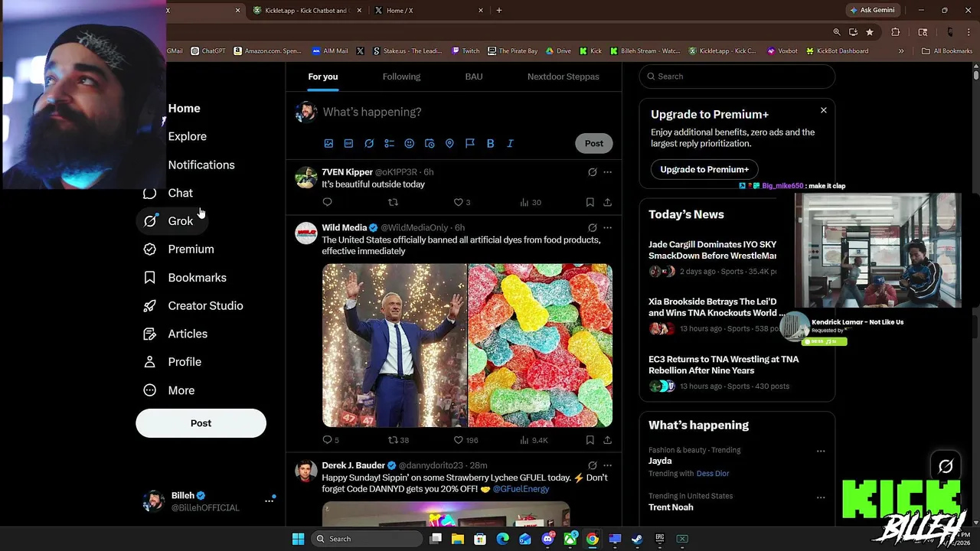Switch to the For you tab
980x551 pixels.
323,77
